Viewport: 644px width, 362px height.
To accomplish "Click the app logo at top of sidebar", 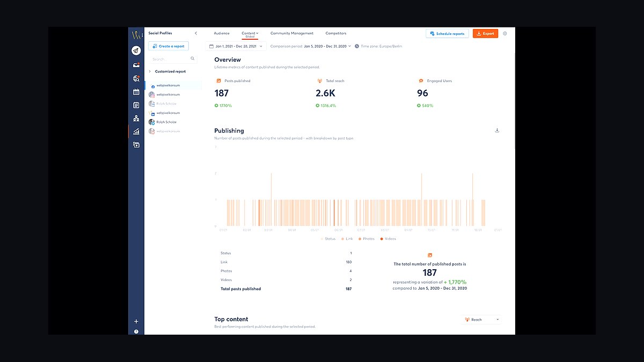I will point(136,35).
